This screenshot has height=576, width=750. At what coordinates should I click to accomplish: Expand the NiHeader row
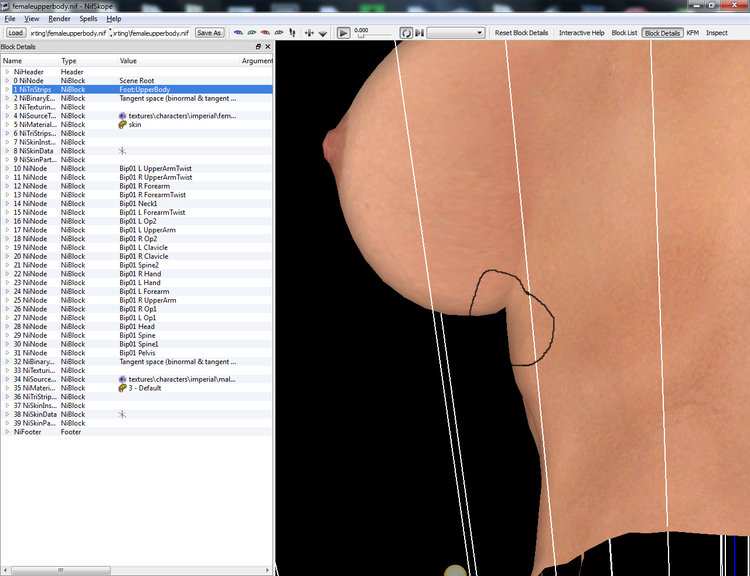click(x=7, y=72)
